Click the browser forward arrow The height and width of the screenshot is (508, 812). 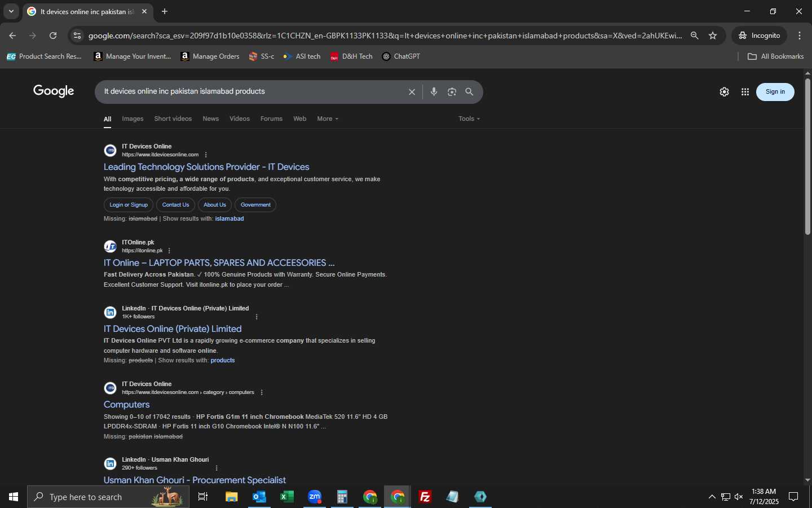pyautogui.click(x=33, y=36)
